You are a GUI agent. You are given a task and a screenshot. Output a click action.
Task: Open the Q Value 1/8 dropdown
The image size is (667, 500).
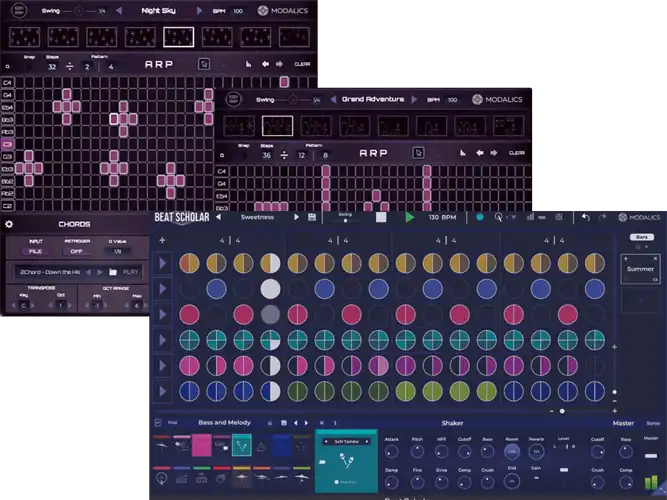point(117,251)
